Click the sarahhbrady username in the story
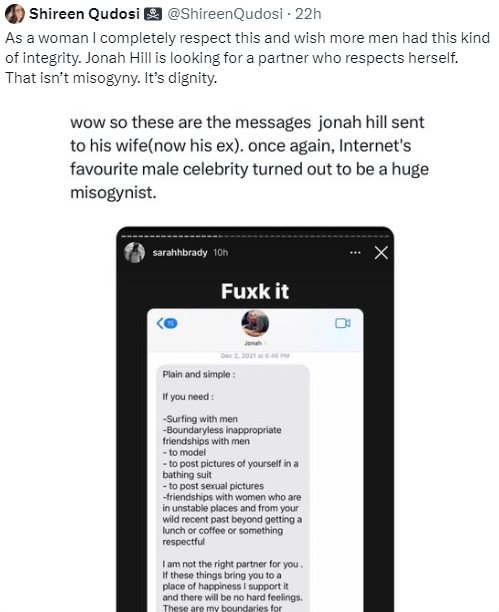Image resolution: width=499 pixels, height=612 pixels. tap(180, 253)
